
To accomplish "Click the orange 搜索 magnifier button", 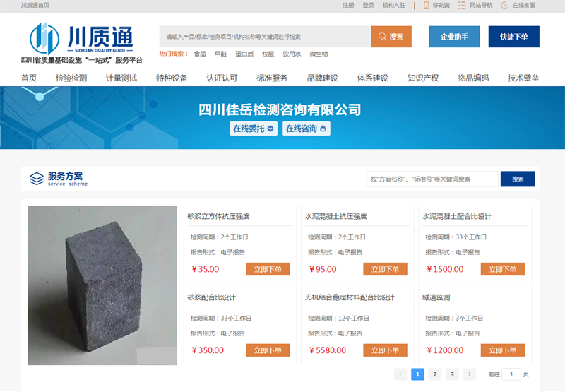I will (391, 37).
